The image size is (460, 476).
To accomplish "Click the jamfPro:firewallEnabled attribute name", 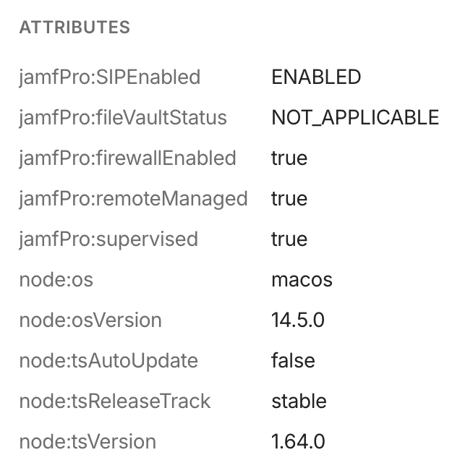I will [127, 158].
